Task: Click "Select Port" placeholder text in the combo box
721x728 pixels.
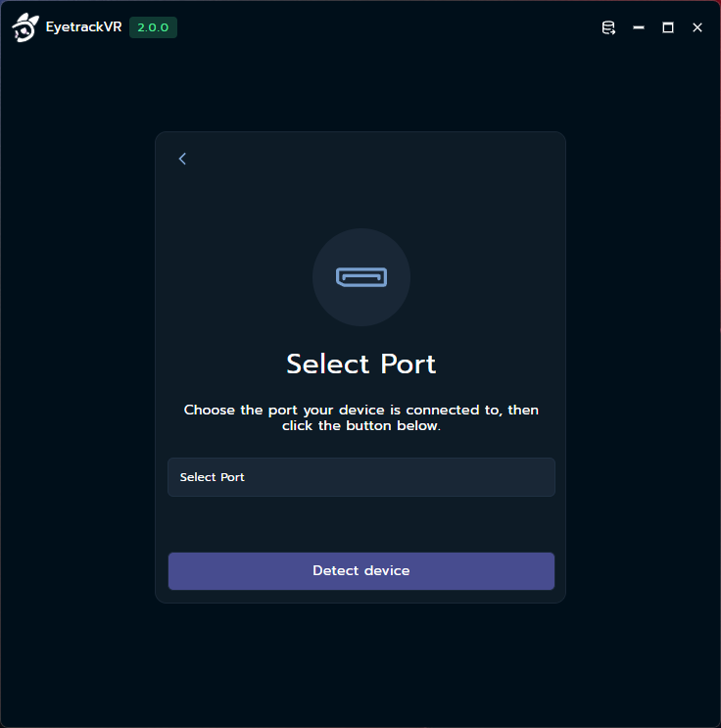Action: (x=213, y=477)
